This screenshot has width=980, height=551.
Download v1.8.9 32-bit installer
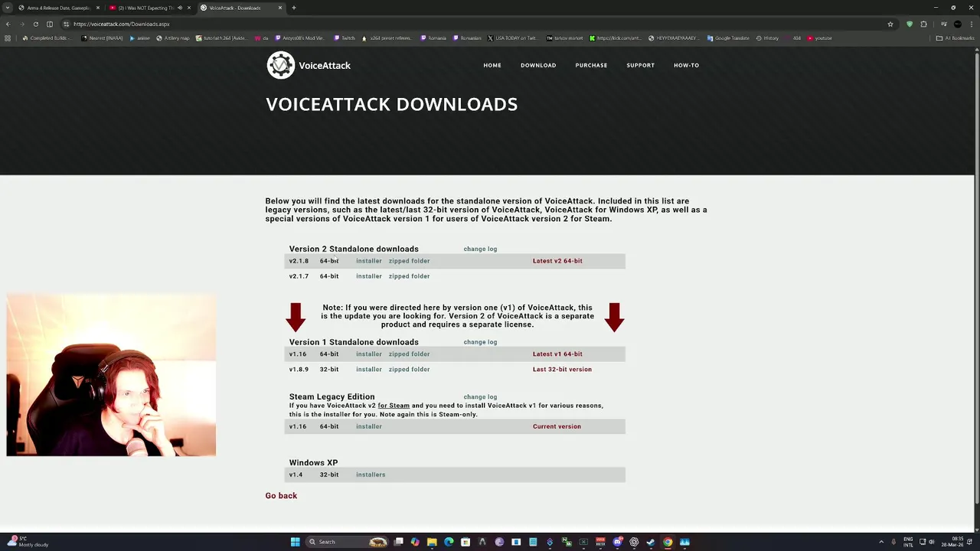(368, 370)
